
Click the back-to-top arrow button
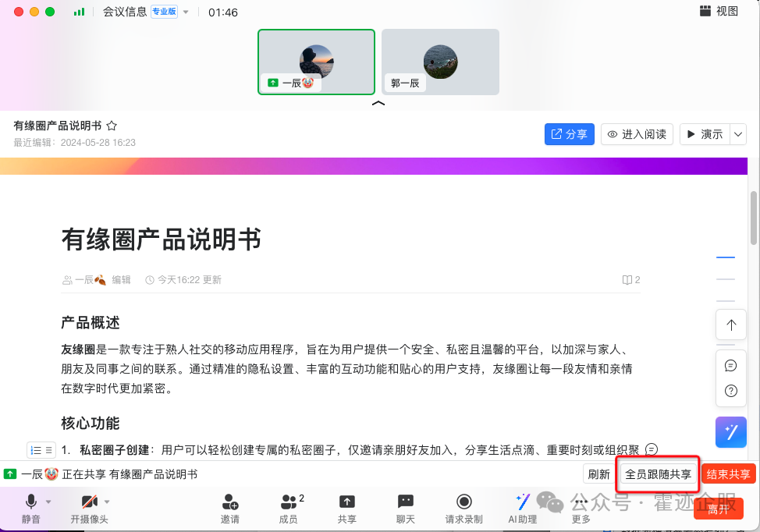click(x=731, y=325)
